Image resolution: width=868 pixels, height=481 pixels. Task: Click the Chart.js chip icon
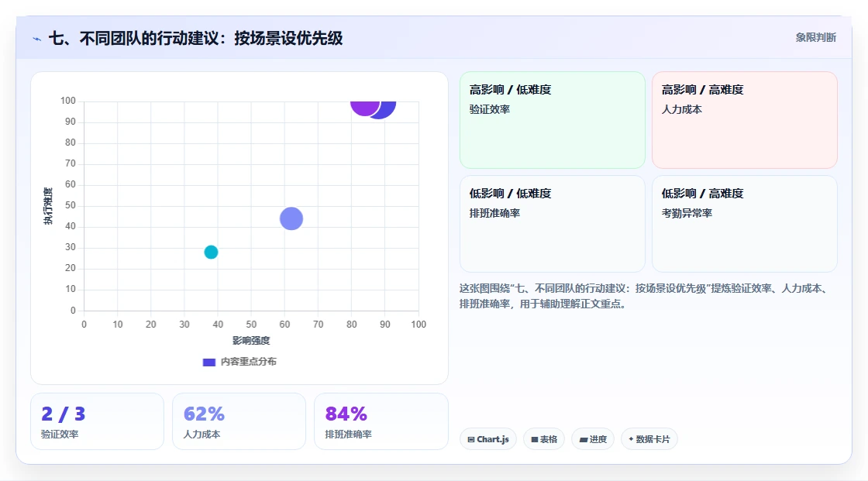pos(471,439)
